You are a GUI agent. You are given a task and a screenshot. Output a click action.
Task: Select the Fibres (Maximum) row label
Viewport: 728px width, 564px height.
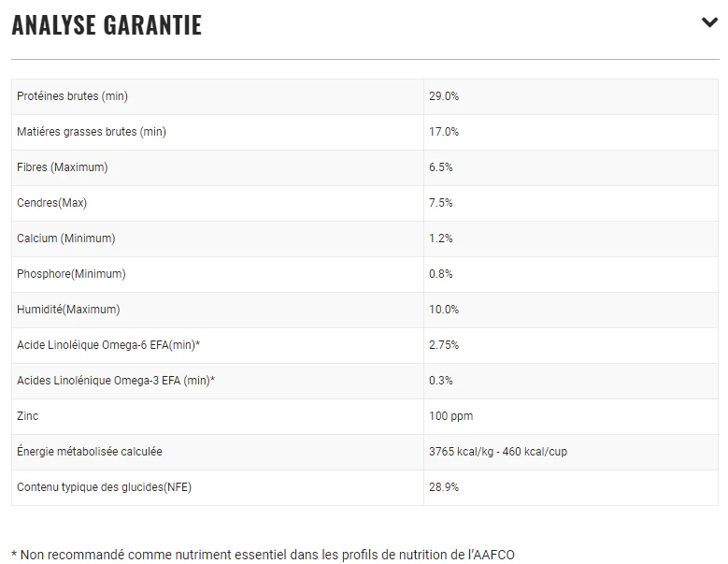point(63,167)
